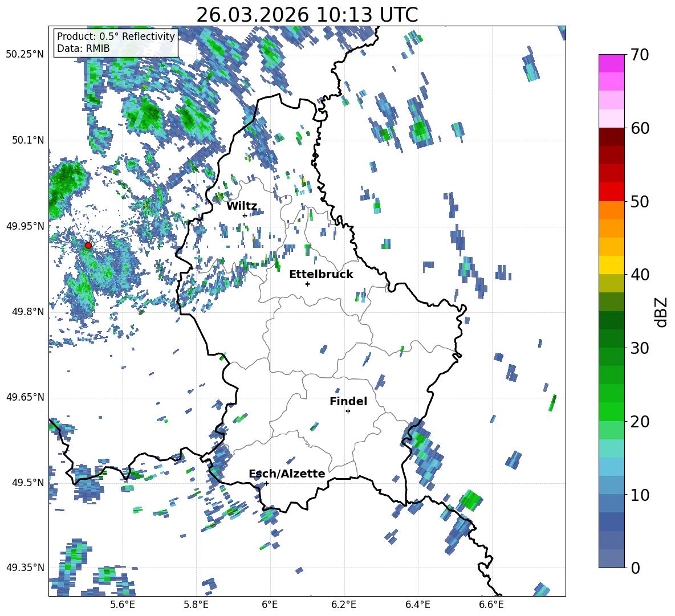675x616 pixels.
Task: Click the cross marker below Wiltz
Action: (x=245, y=215)
